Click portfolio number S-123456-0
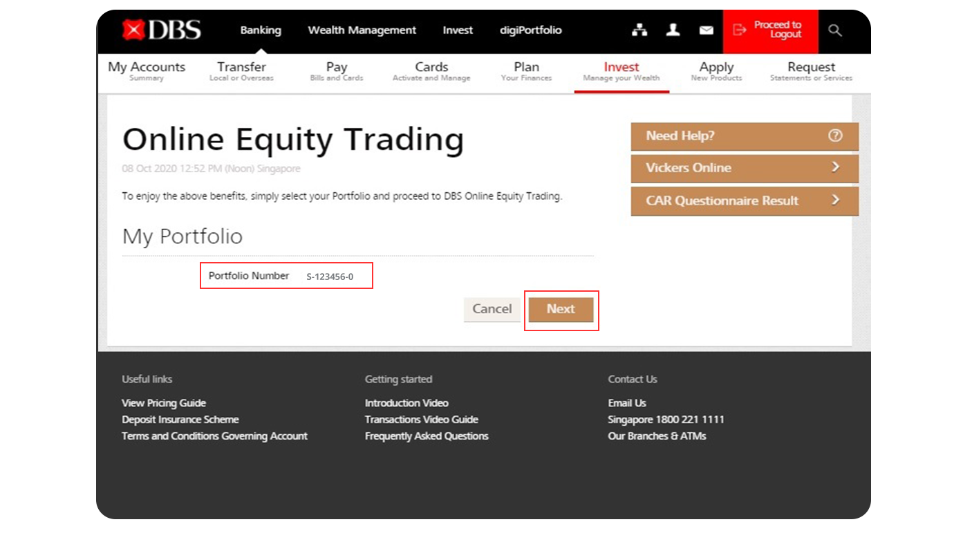 point(330,277)
